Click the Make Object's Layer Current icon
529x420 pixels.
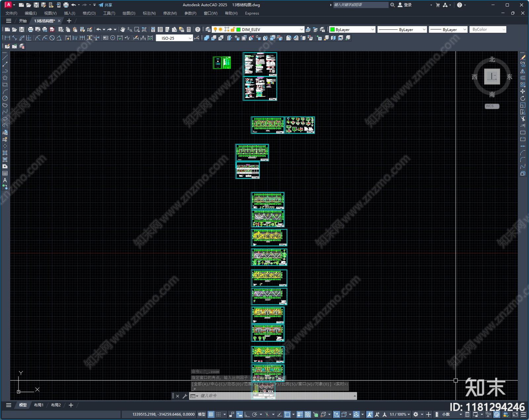pos(308,29)
